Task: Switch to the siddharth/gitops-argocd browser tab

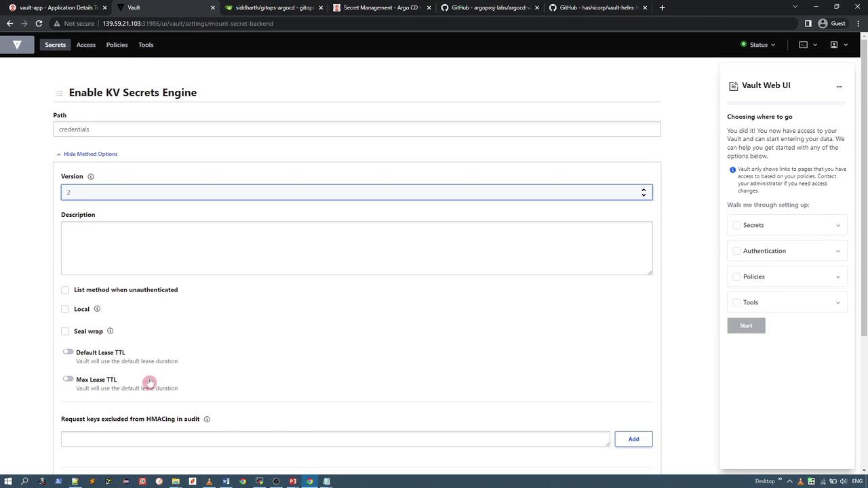Action: (273, 7)
